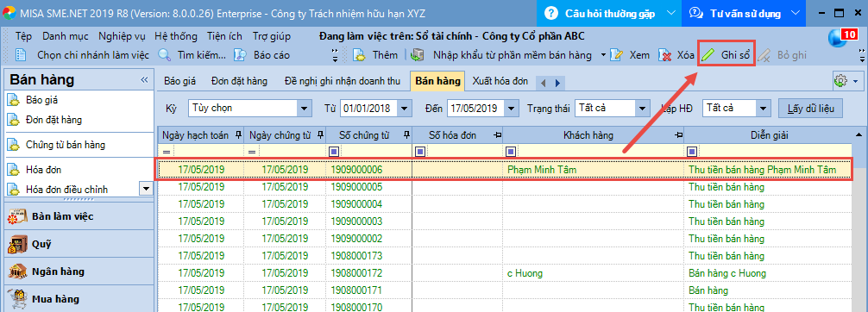This screenshot has width=868, height=312.
Task: Expand the Nhập khẩu dropdown arrow
Action: (603, 55)
